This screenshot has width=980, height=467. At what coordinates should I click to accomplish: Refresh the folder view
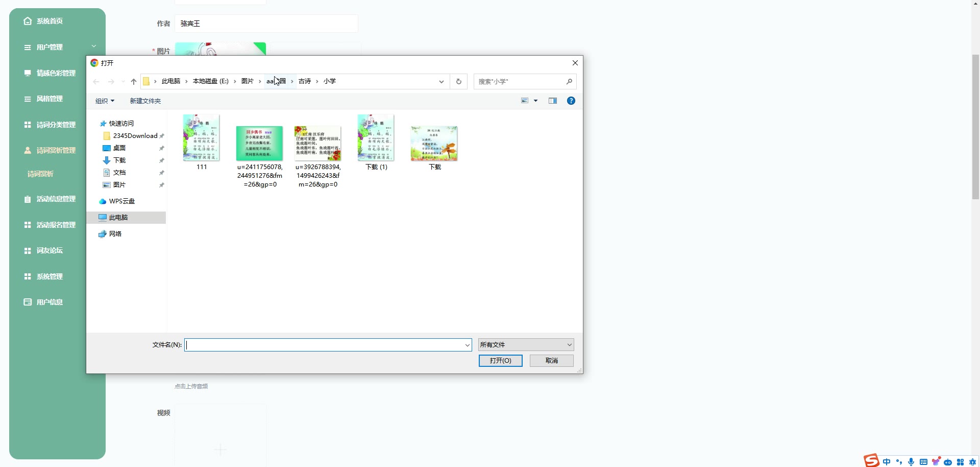[x=459, y=82]
